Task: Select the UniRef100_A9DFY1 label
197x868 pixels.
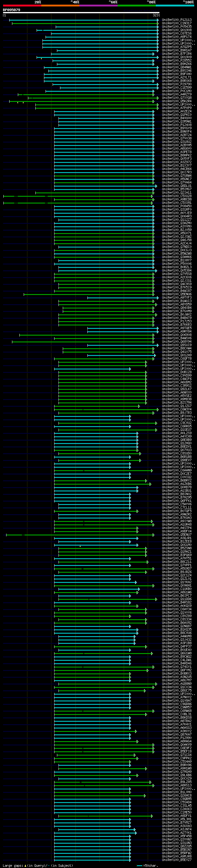Action: click(x=177, y=816)
